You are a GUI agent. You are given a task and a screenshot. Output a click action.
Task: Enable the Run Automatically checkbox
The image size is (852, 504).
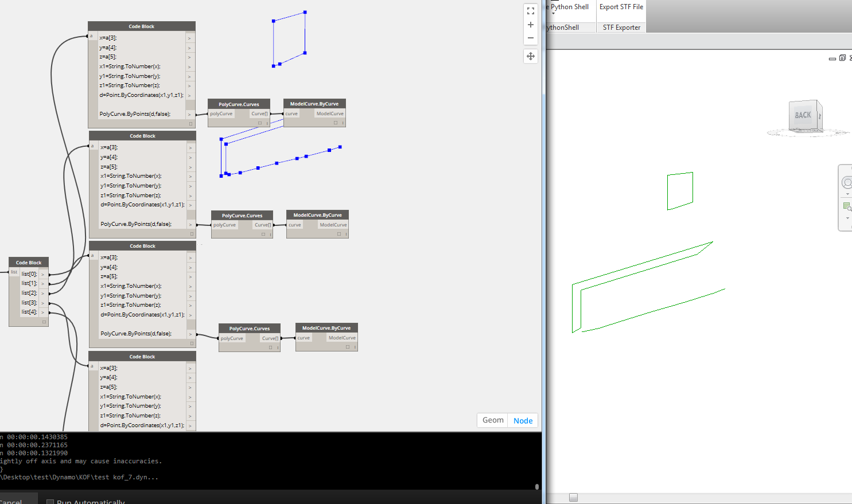pyautogui.click(x=50, y=501)
